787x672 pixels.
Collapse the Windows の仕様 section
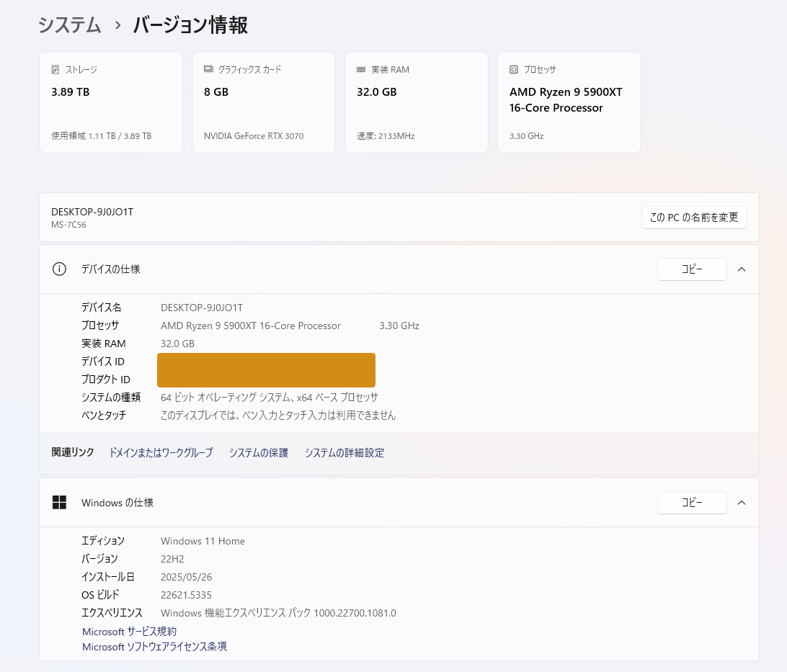(742, 503)
